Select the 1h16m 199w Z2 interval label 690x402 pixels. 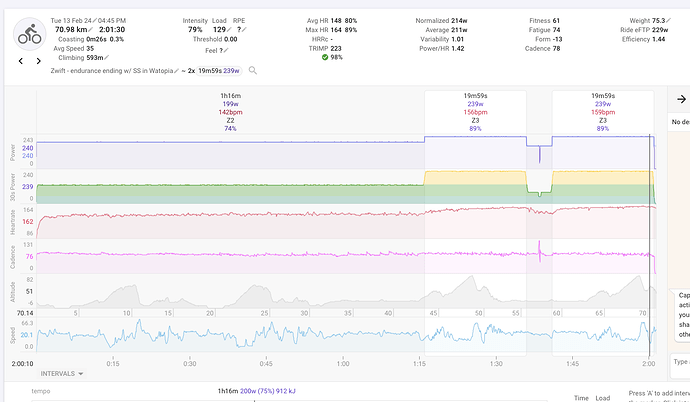pos(230,112)
